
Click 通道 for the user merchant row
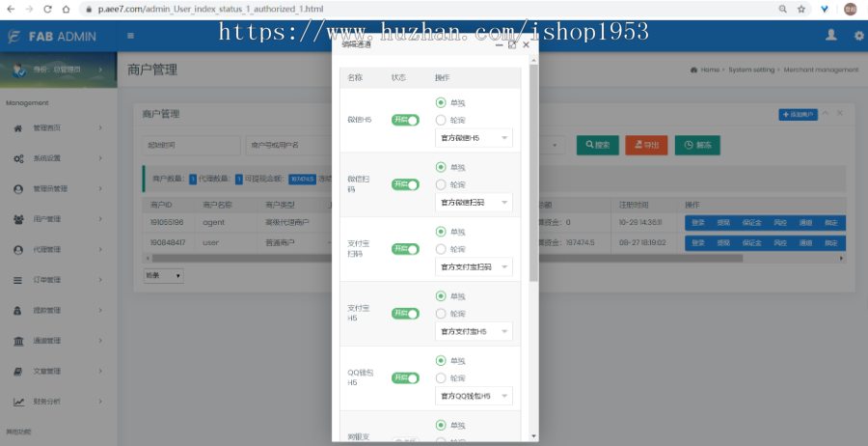coord(805,242)
